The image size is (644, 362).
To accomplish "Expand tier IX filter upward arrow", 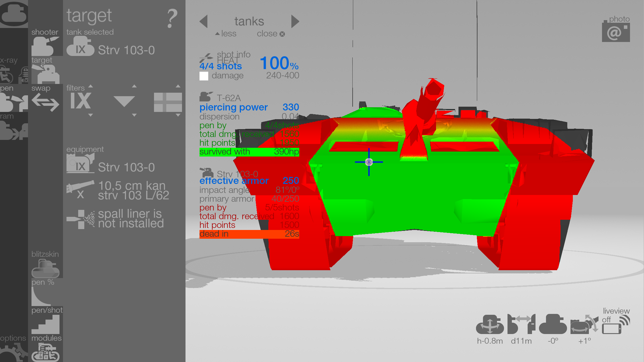I will pyautogui.click(x=90, y=86).
